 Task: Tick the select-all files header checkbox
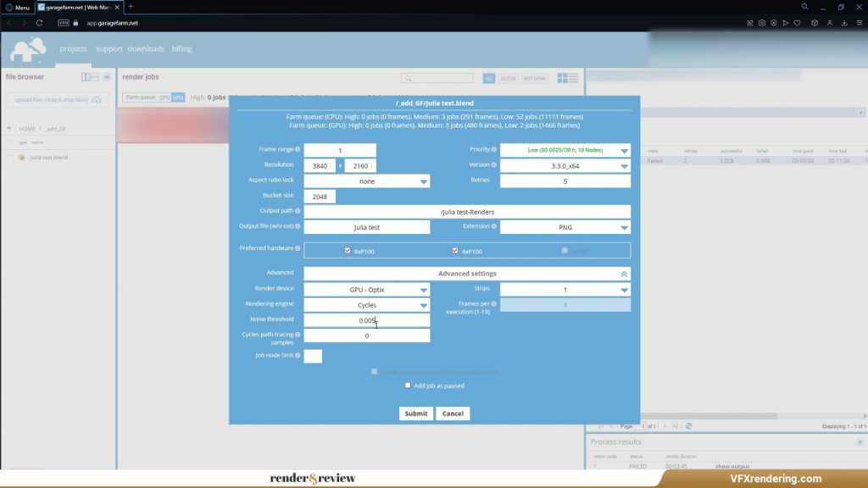click(10, 142)
